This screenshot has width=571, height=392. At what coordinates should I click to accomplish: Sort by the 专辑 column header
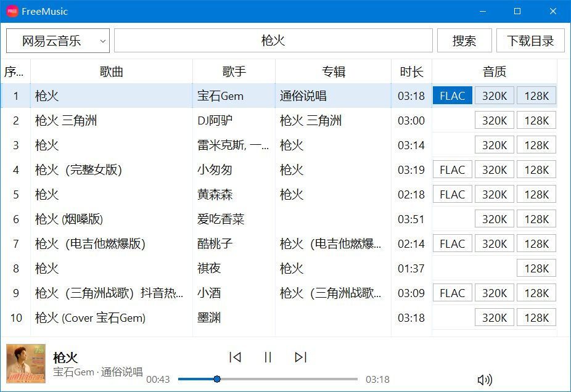(333, 71)
